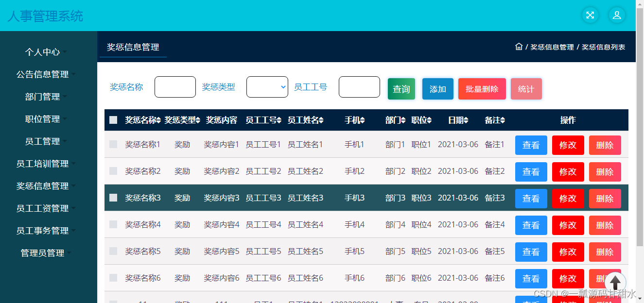Sort by 奖惩名称 column arrows

[158, 120]
